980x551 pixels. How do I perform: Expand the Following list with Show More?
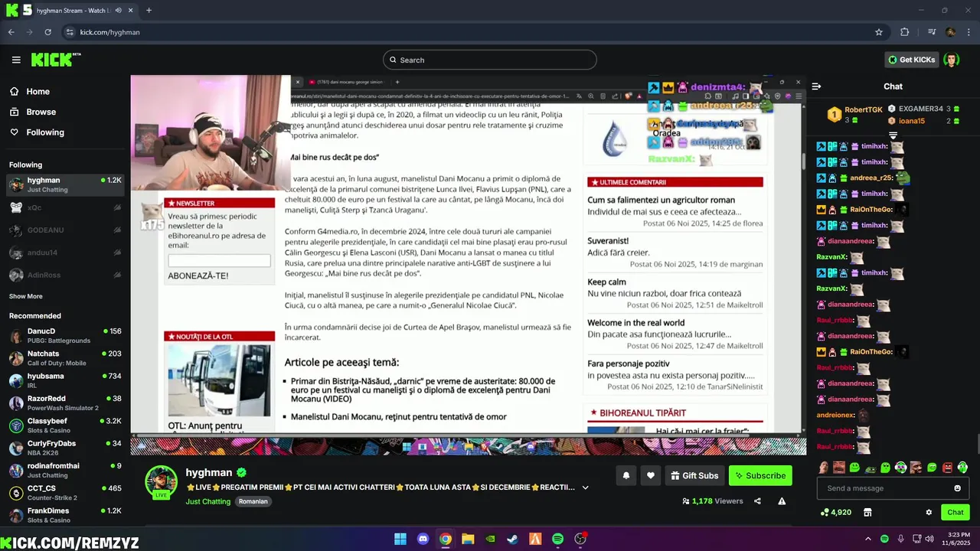pos(26,296)
